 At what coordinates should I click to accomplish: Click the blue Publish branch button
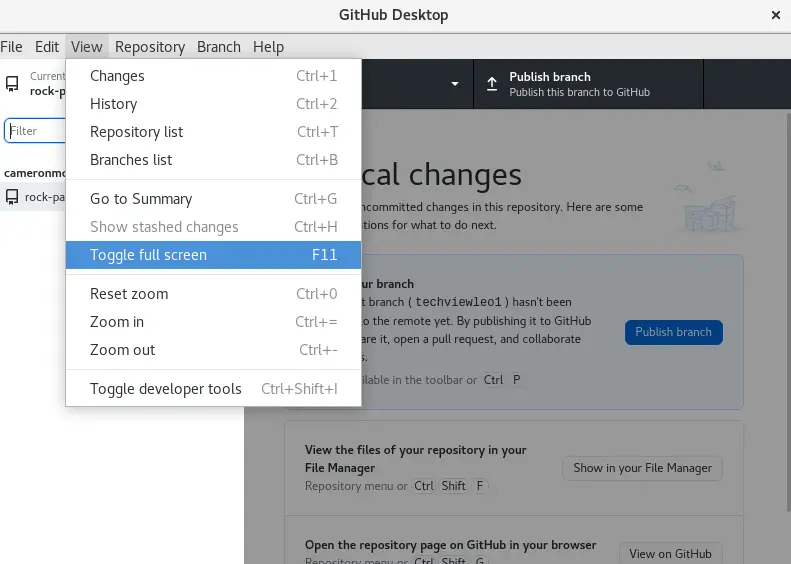673,332
